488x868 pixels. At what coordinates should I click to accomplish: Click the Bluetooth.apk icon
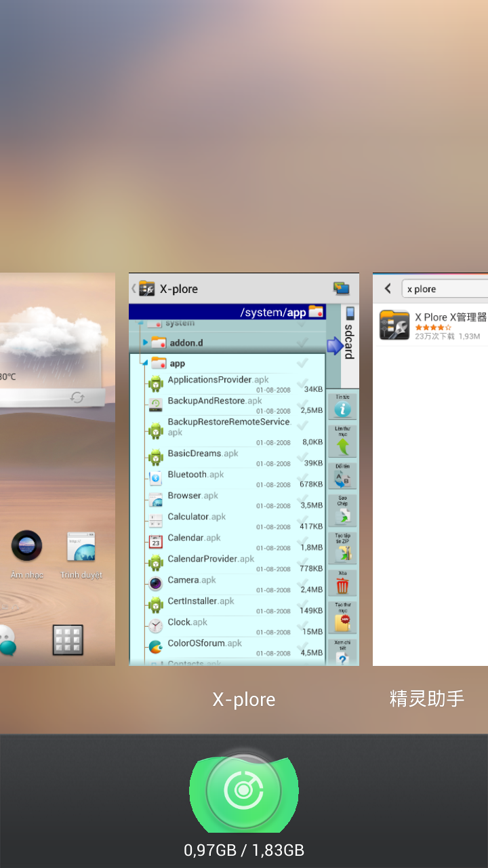156,479
